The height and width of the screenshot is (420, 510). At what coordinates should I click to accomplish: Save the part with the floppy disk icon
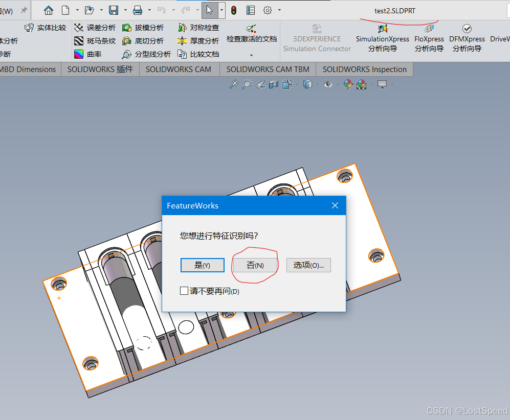[x=113, y=10]
